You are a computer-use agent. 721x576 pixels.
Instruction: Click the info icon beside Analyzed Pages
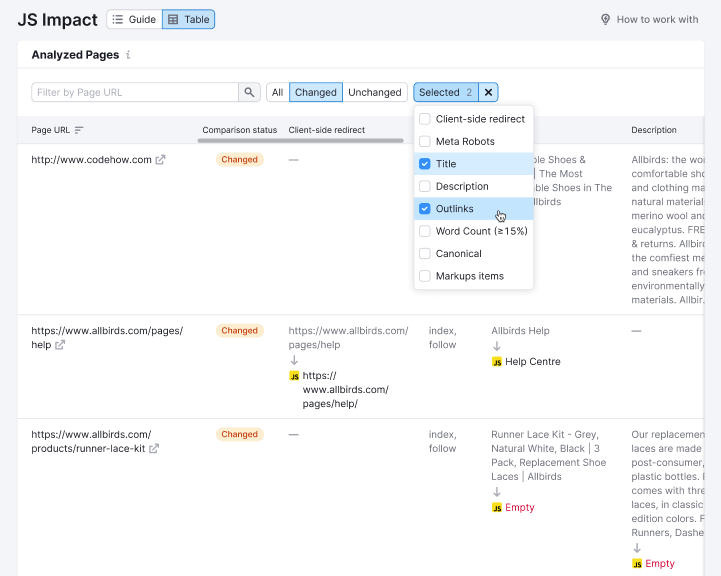(x=128, y=55)
